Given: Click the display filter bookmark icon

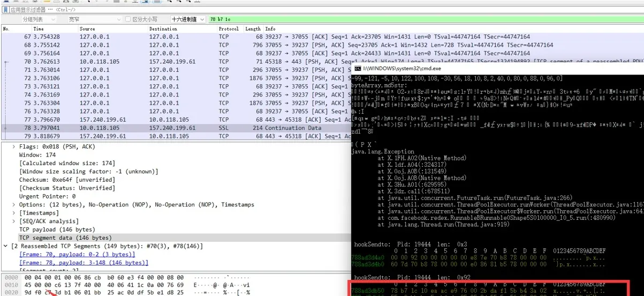Looking at the screenshot, I should coord(5,10).
